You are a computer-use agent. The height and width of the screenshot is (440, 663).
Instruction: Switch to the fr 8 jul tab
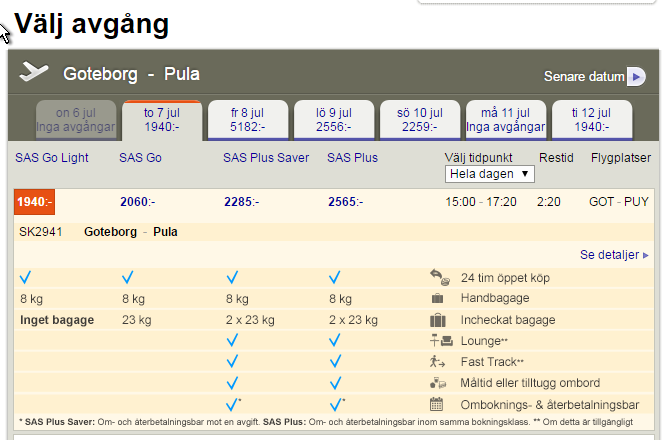[x=247, y=120]
